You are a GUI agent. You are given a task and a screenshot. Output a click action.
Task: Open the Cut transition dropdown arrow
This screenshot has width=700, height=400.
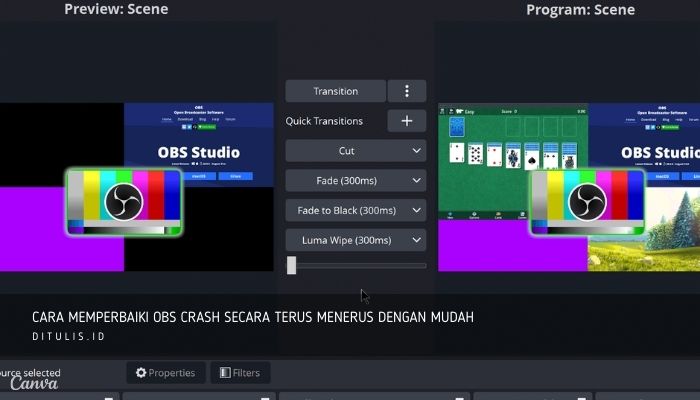click(416, 151)
